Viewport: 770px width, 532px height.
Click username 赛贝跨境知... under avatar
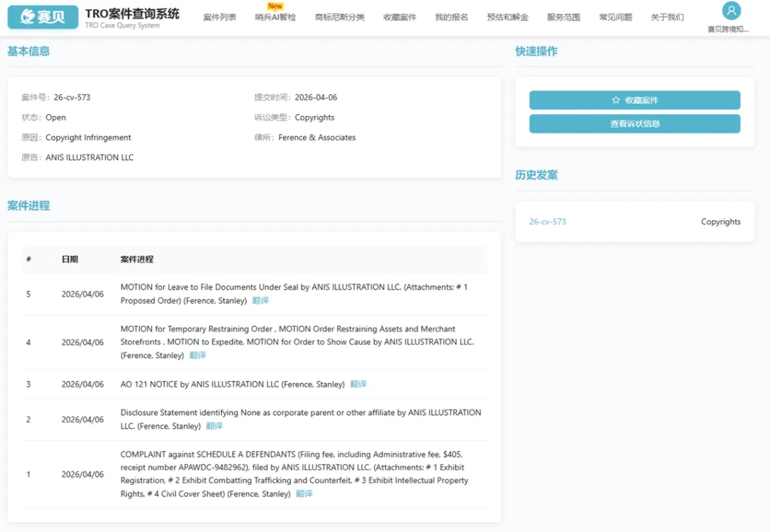[x=728, y=29]
